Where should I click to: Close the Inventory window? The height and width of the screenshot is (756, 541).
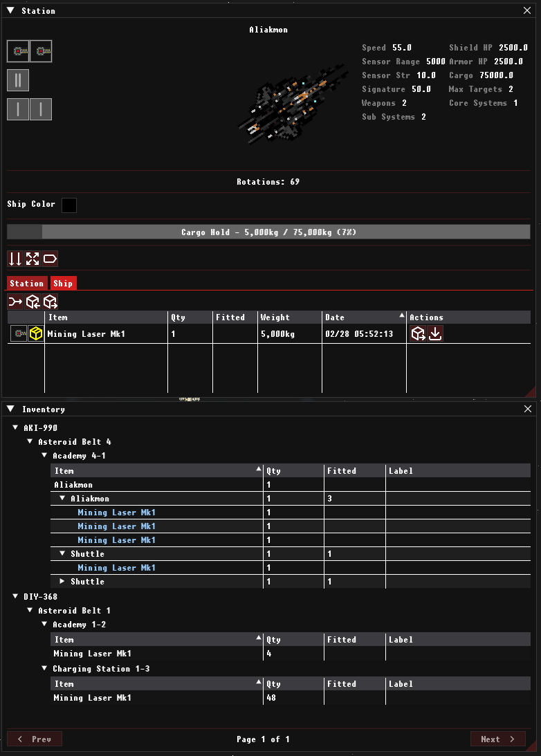[x=527, y=409]
